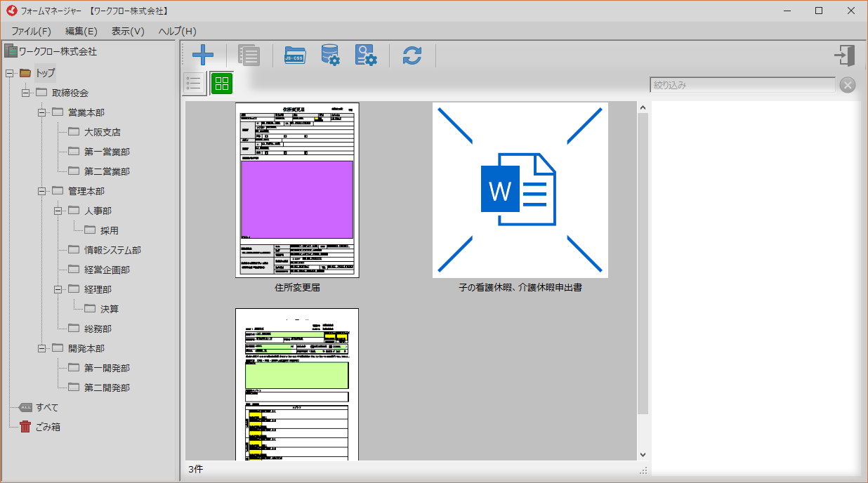
Task: Open the user settings gear icon
Action: [x=365, y=55]
